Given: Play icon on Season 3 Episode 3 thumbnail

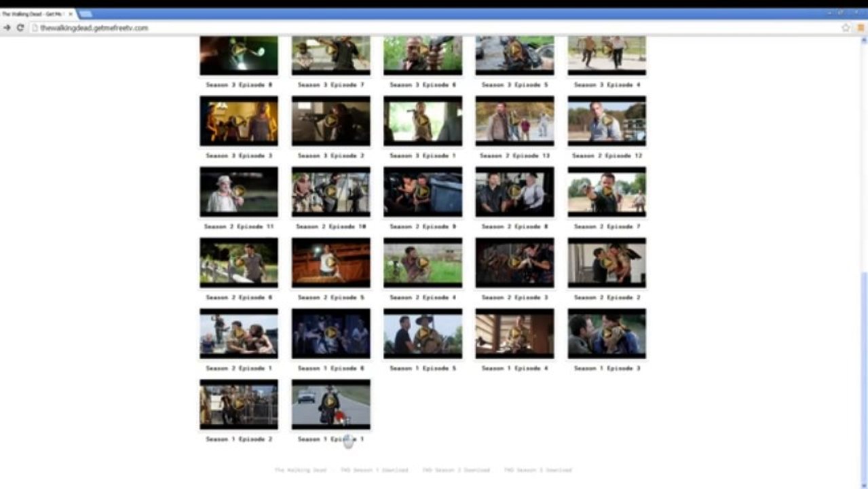Looking at the screenshot, I should tap(239, 121).
